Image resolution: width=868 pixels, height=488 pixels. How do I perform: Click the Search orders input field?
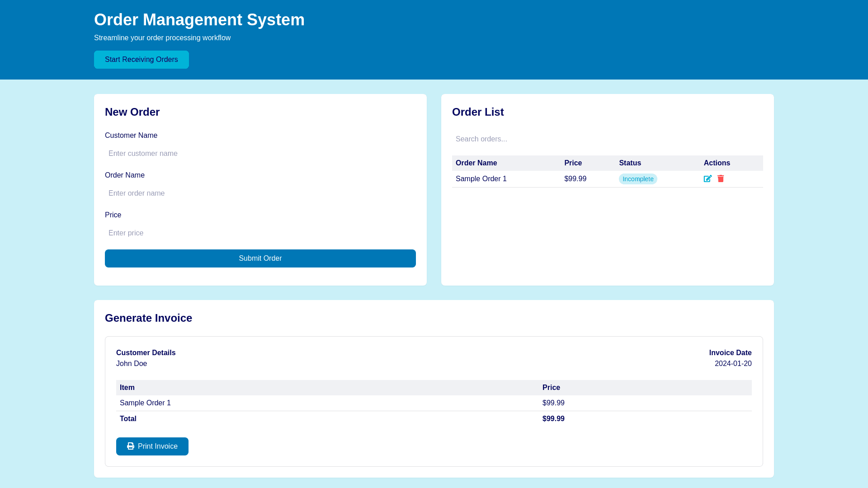click(x=607, y=139)
